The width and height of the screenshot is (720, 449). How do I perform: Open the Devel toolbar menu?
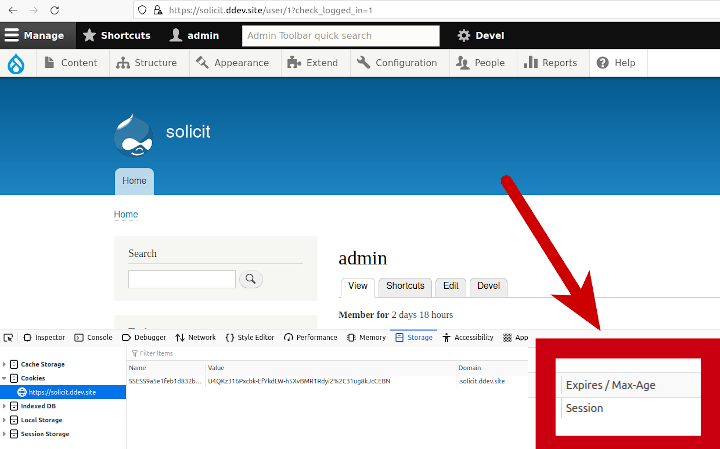(x=481, y=35)
